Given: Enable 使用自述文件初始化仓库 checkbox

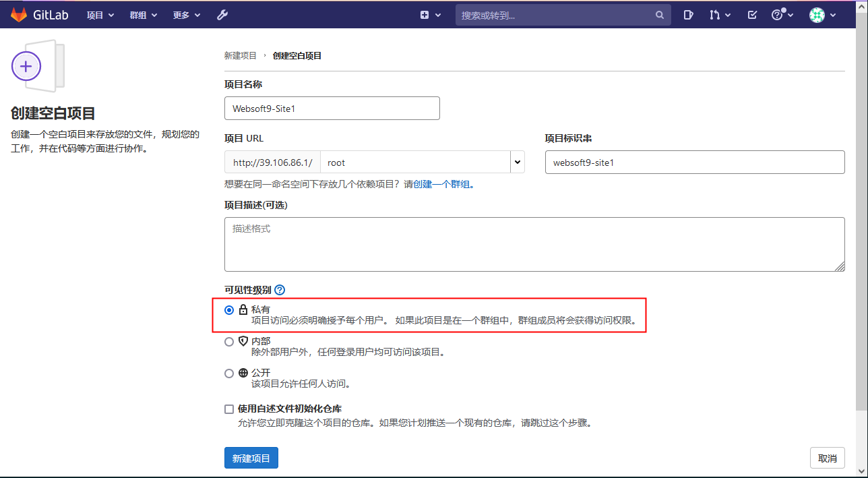Looking at the screenshot, I should pyautogui.click(x=229, y=409).
